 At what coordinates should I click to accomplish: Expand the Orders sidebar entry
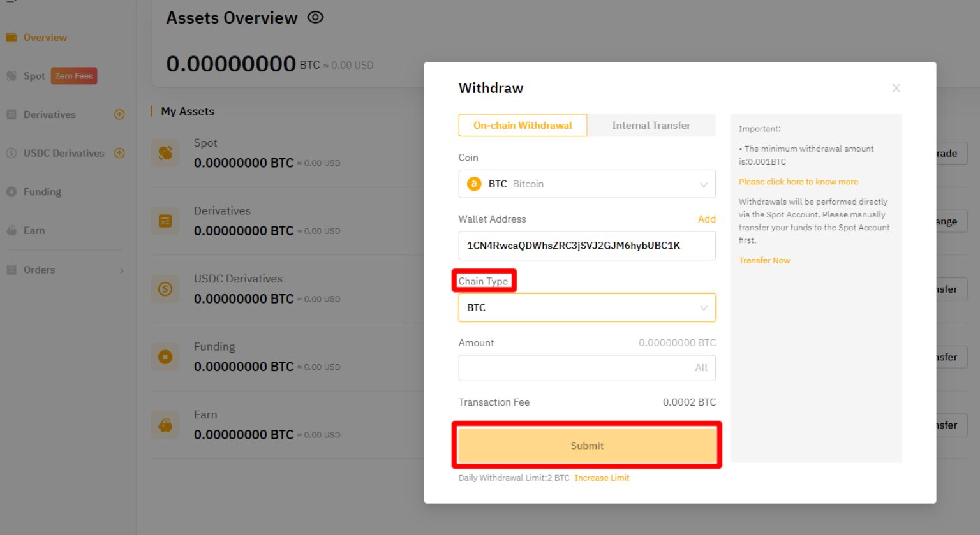[121, 270]
